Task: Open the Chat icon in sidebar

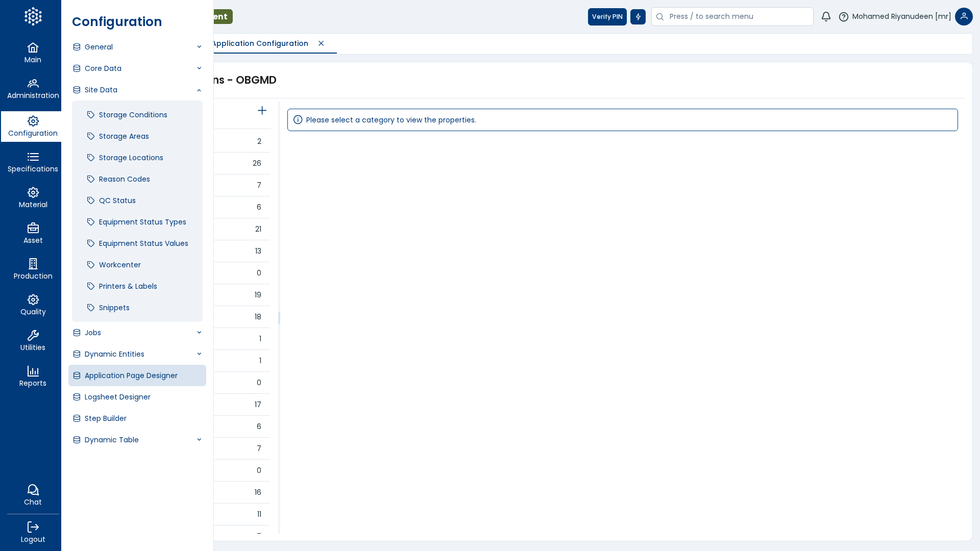Action: (33, 490)
